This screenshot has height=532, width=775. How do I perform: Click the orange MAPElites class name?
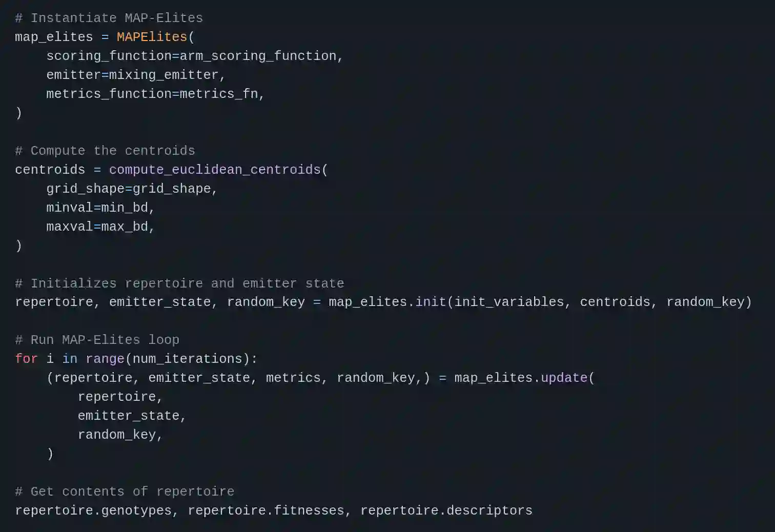152,37
